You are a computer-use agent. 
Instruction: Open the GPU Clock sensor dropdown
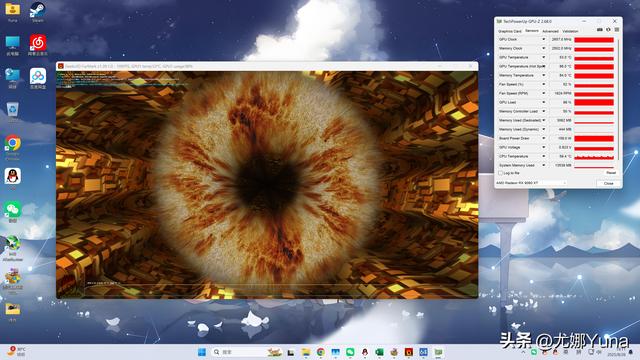coord(543,40)
